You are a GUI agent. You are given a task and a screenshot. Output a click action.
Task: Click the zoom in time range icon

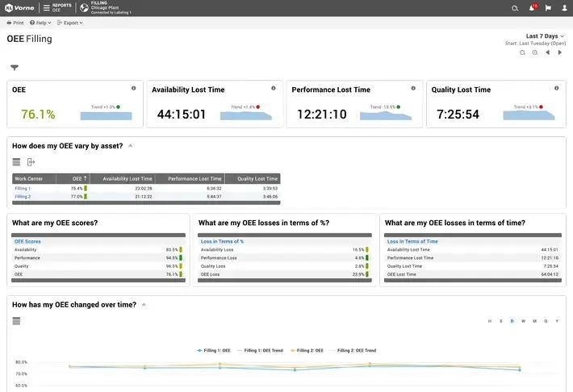tap(535, 52)
